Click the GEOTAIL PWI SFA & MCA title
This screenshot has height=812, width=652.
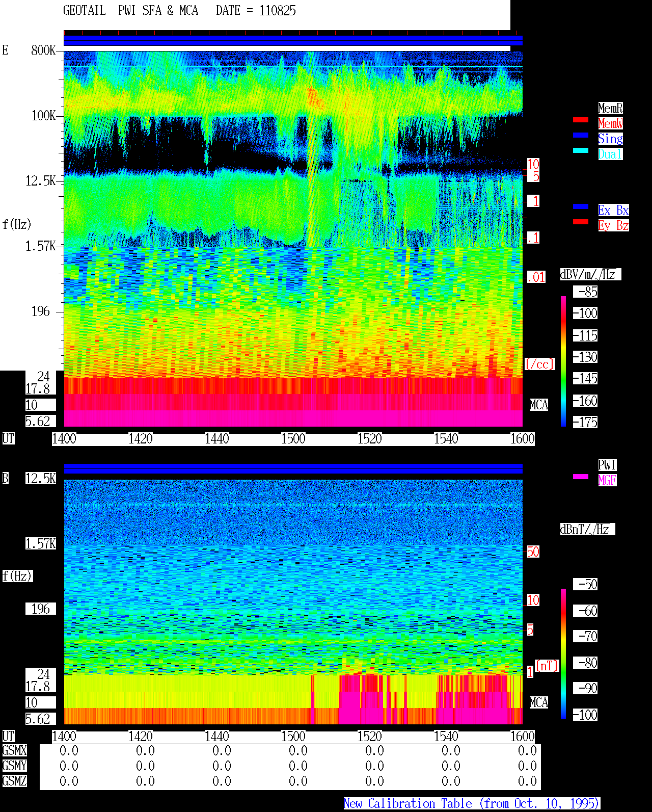tap(130, 11)
